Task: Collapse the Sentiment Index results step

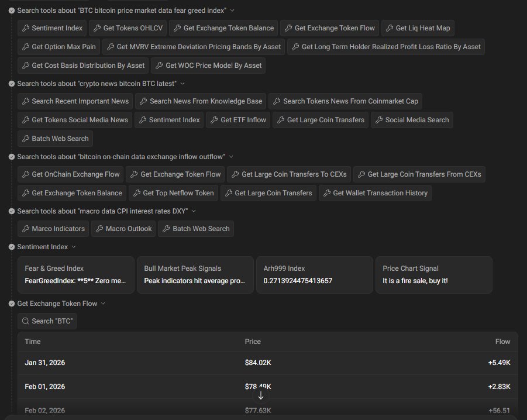Action: [x=74, y=247]
